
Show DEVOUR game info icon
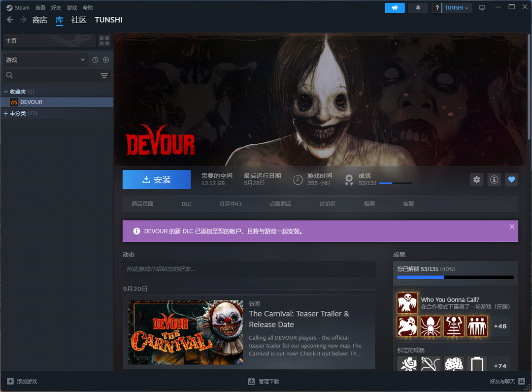pyautogui.click(x=494, y=180)
